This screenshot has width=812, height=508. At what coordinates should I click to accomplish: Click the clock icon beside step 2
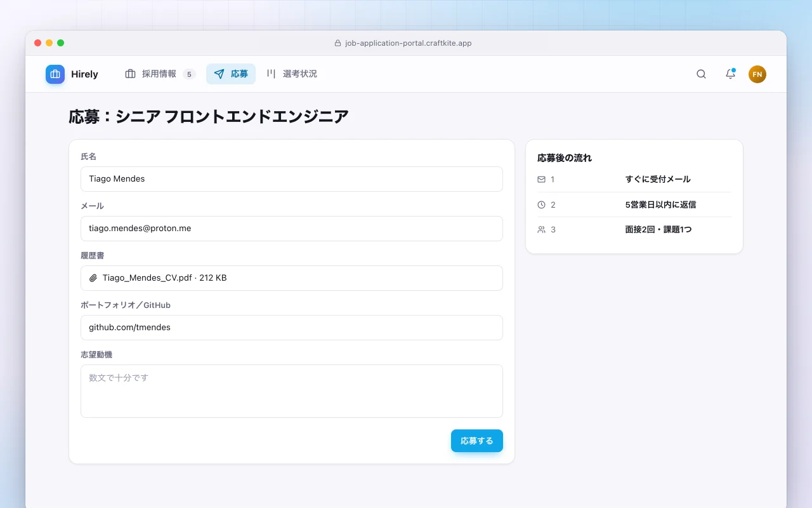pyautogui.click(x=541, y=204)
